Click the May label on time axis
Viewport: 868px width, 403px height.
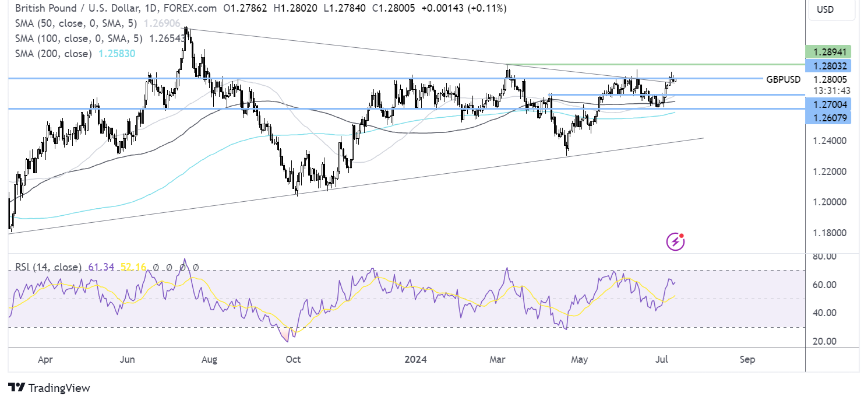580,360
